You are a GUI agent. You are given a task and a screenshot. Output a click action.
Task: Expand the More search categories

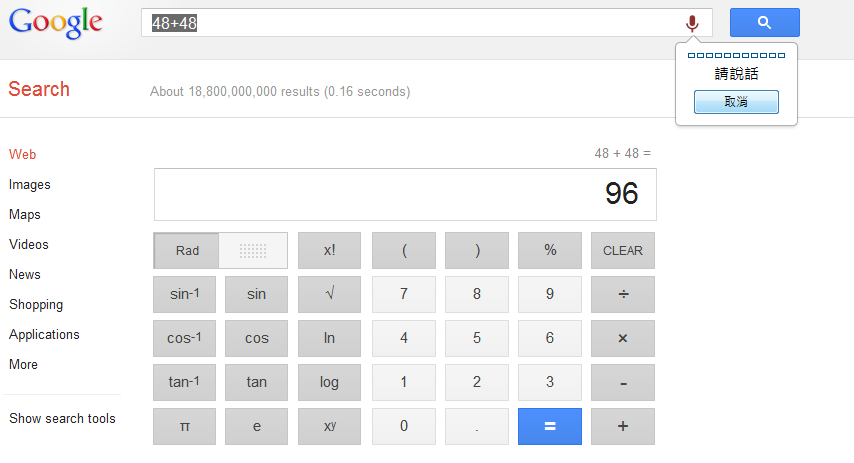23,364
